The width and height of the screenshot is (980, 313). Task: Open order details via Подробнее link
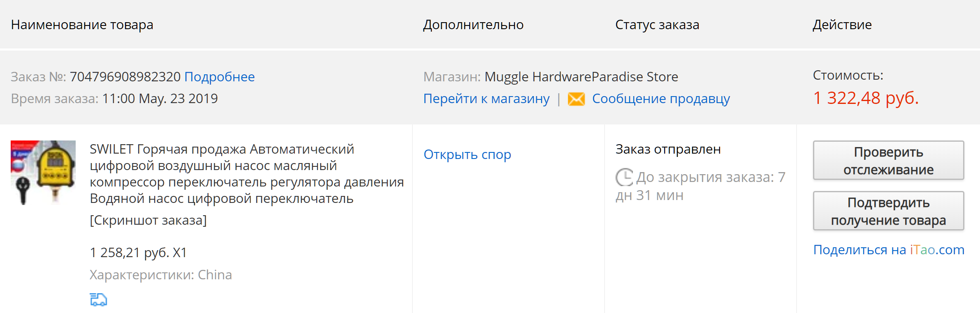click(x=219, y=77)
